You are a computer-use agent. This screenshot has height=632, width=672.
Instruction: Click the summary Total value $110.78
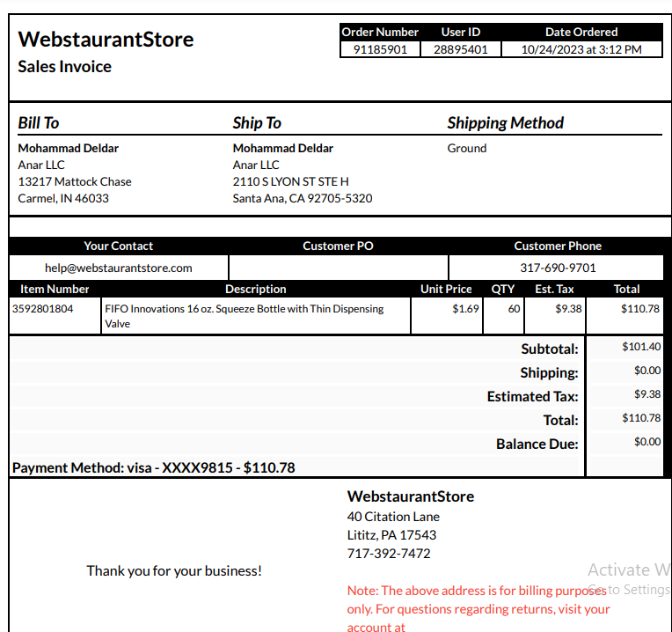(641, 418)
